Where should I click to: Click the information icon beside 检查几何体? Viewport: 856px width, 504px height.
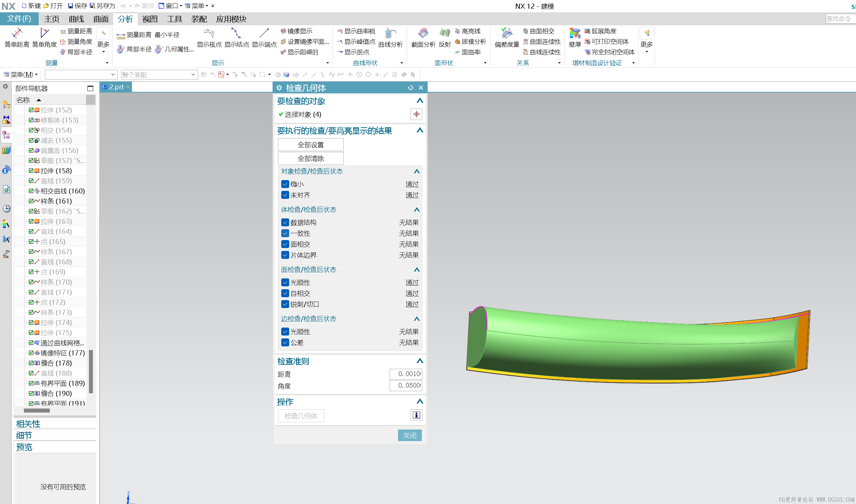click(x=416, y=415)
